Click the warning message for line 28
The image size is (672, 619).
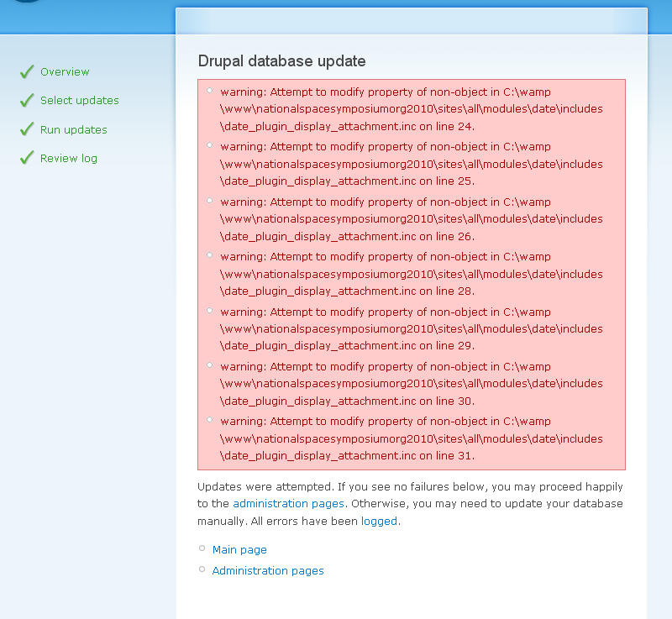(412, 274)
